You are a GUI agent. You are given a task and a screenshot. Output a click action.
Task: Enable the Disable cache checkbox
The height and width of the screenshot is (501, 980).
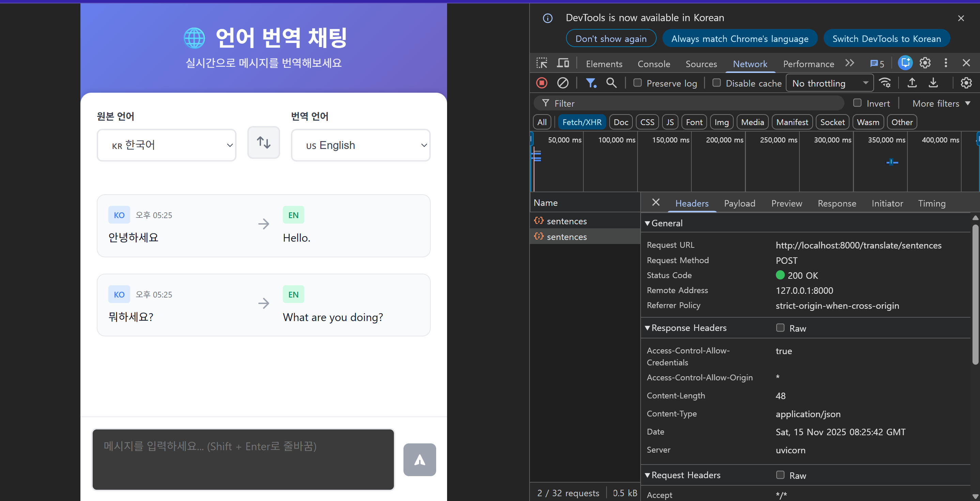pos(717,83)
